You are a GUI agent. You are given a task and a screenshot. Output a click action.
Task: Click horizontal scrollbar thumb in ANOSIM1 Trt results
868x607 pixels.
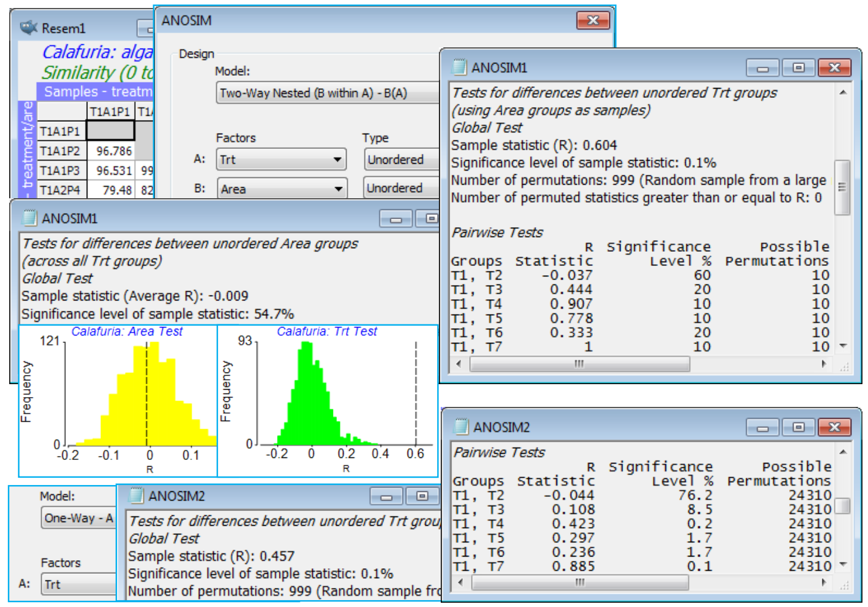pos(579,364)
